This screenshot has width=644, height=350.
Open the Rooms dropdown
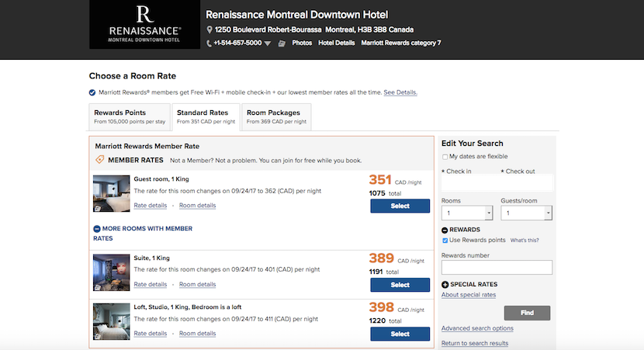coord(466,213)
